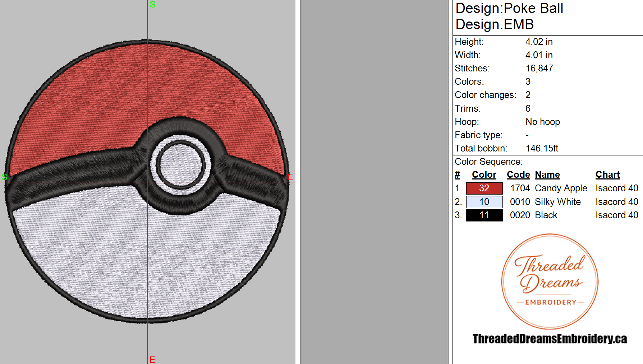Select the thread name Candy Apple
Screen dimensions: 643x364
point(561,188)
